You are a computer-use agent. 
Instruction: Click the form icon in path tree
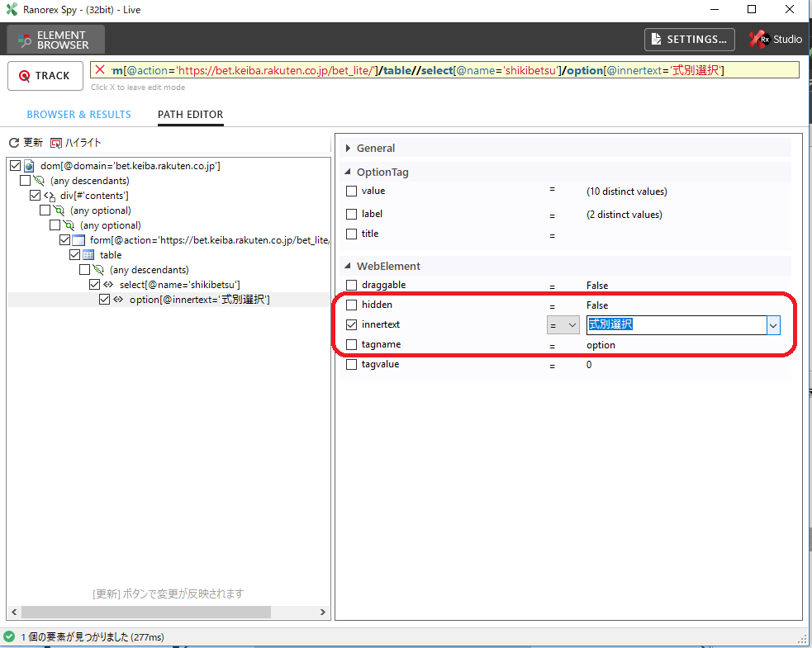78,240
